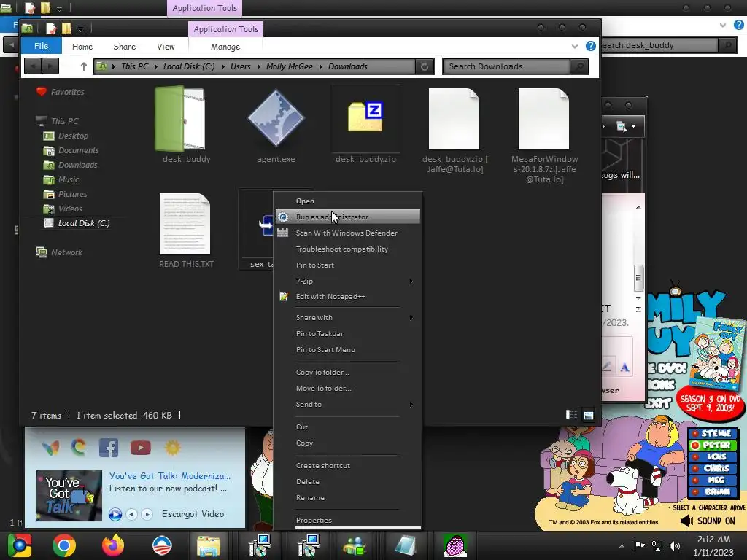Click the network tray icon
This screenshot has width=747, height=560.
[657, 546]
